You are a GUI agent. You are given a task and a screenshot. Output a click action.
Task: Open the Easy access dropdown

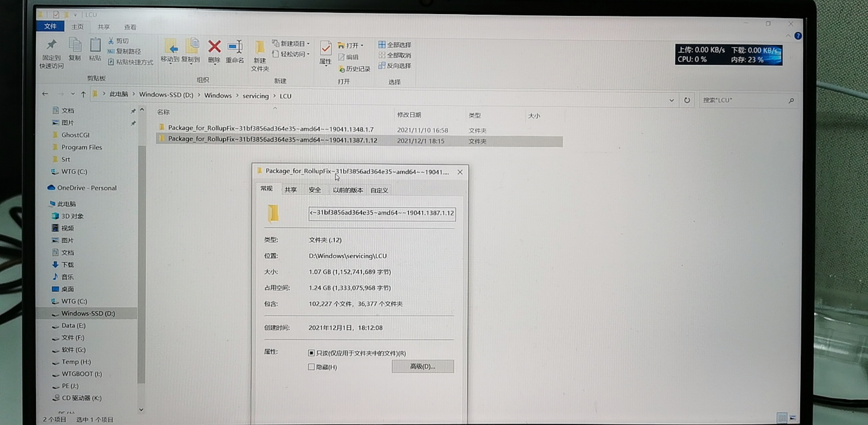pos(291,54)
